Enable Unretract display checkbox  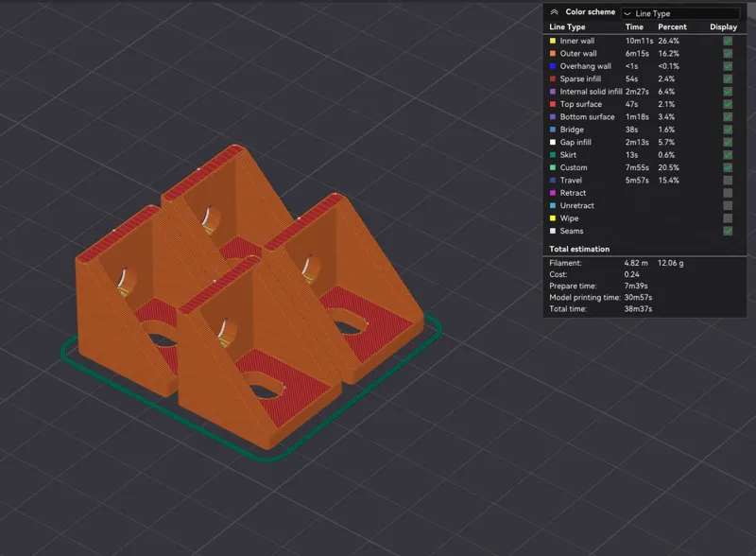[728, 205]
